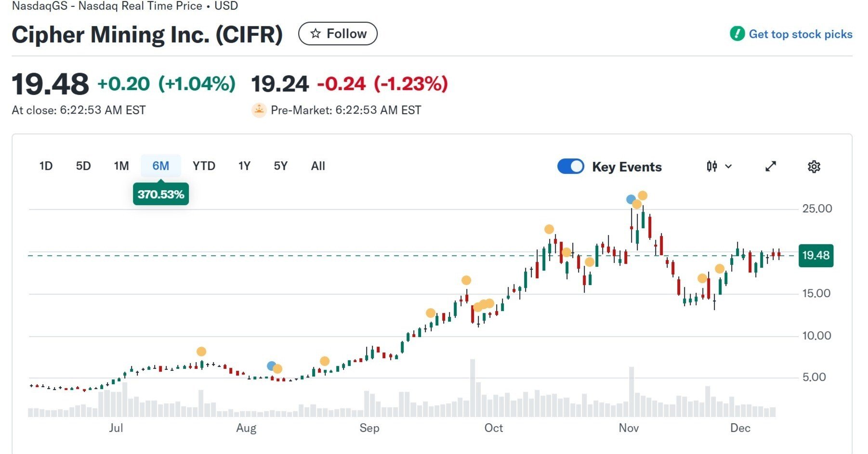Select the 1Y range tab
868x454 pixels.
(x=244, y=166)
